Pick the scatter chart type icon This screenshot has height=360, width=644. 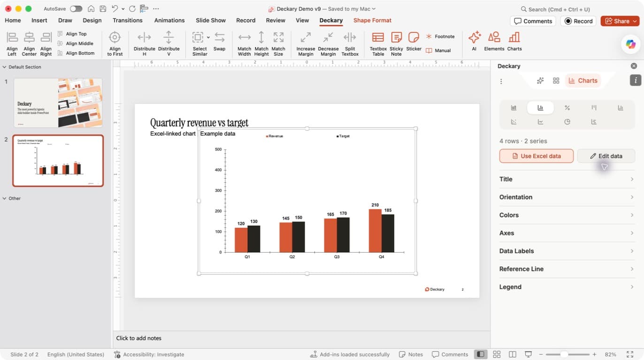514,122
